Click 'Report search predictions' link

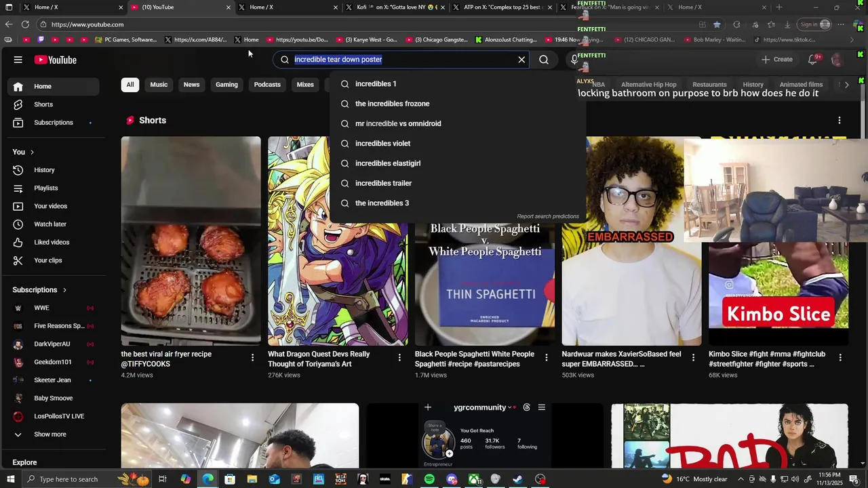click(x=548, y=216)
